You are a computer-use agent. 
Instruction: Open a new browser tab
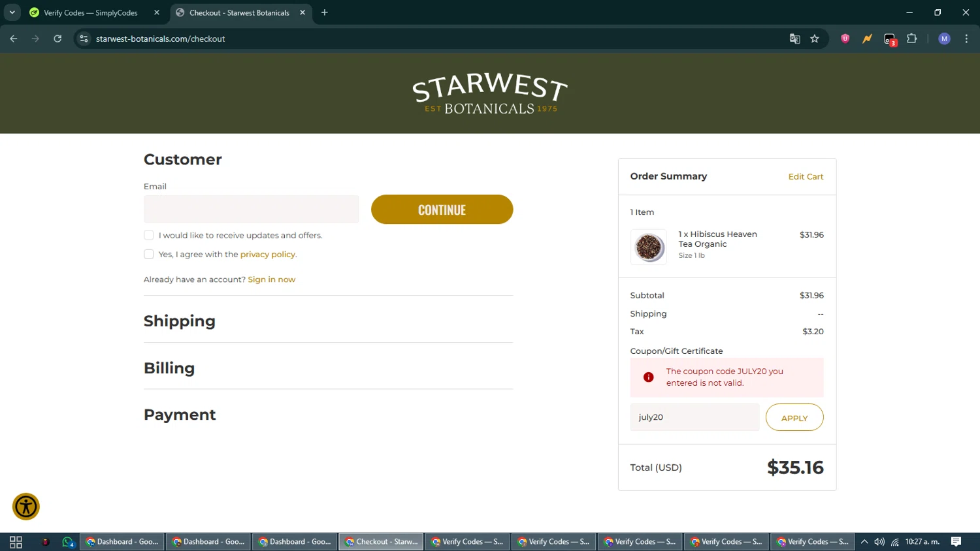(x=325, y=12)
